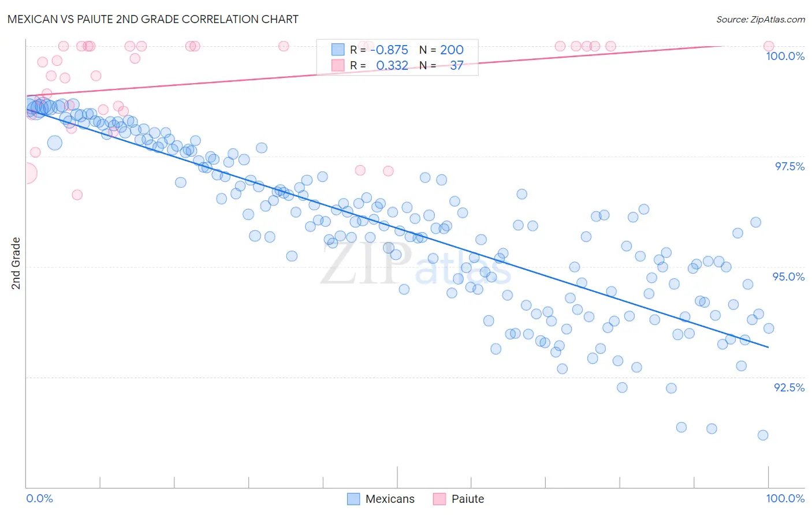This screenshot has width=812, height=515.
Task: Click the 100.0% x-axis label
Action: click(x=785, y=498)
